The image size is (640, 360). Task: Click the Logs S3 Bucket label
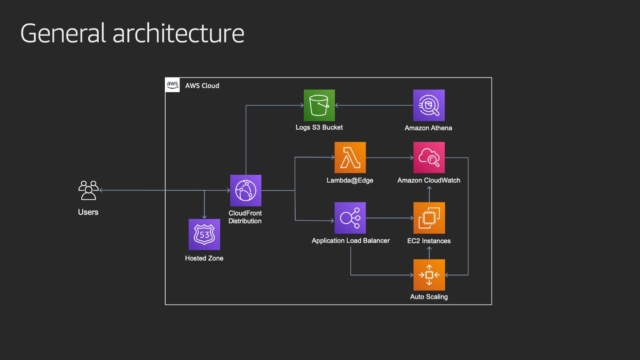coord(319,127)
